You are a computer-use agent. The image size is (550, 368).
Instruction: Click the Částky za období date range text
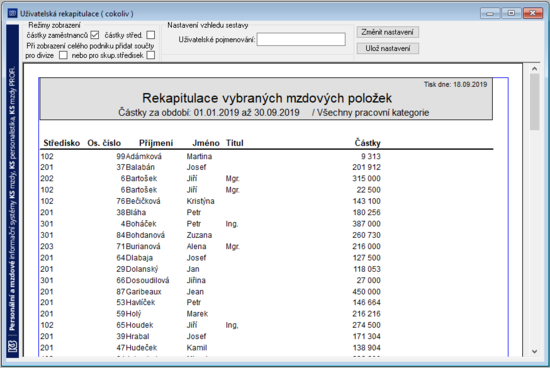pos(209,113)
